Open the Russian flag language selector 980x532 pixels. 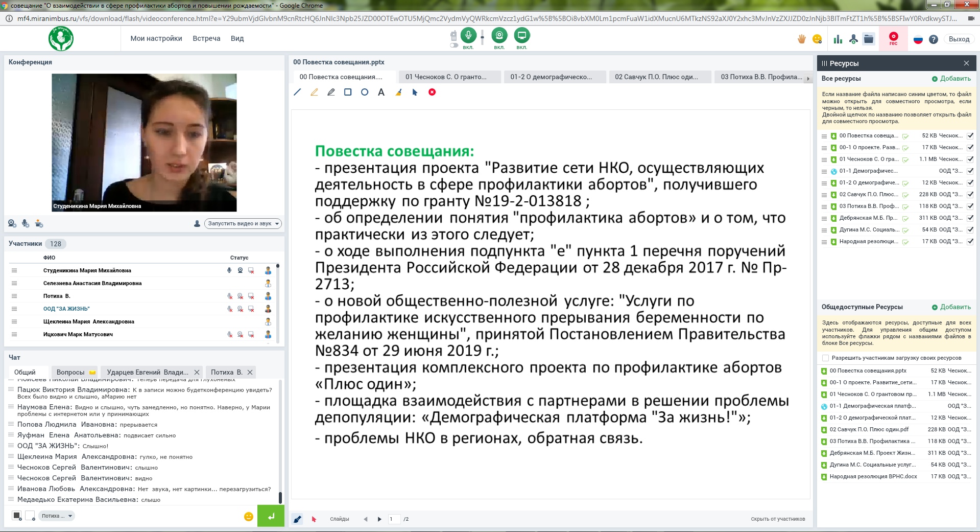pyautogui.click(x=918, y=39)
